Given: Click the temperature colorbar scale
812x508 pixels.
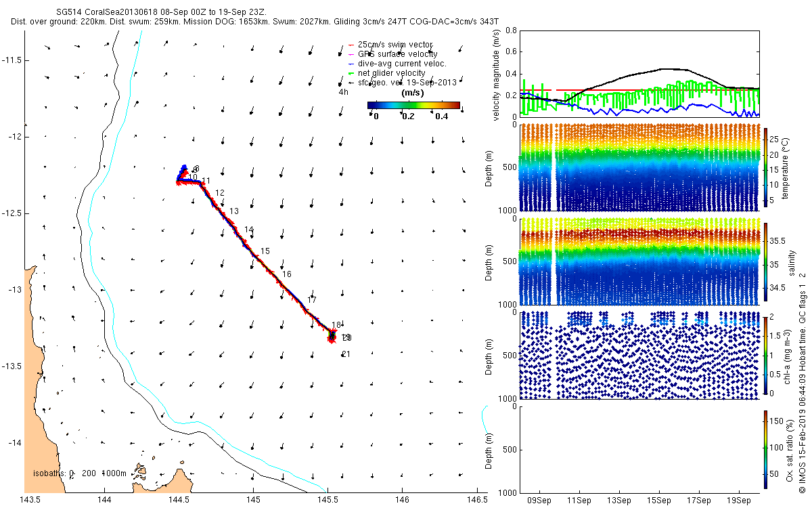Looking at the screenshot, I should 765,167.
